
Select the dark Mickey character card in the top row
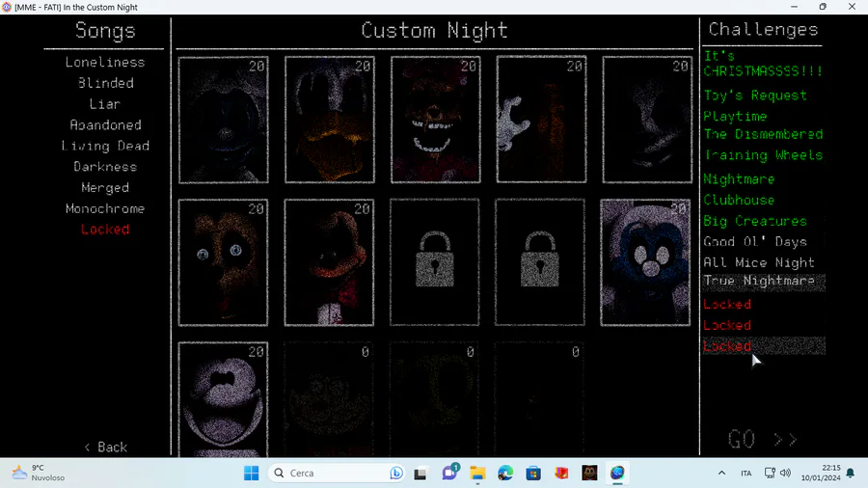(224, 120)
